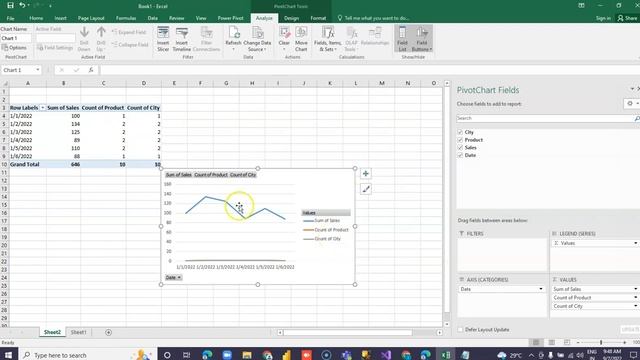Viewport: 640px width, 360px height.
Task: Select Page Layout view icon in status bar
Action: coord(551,342)
